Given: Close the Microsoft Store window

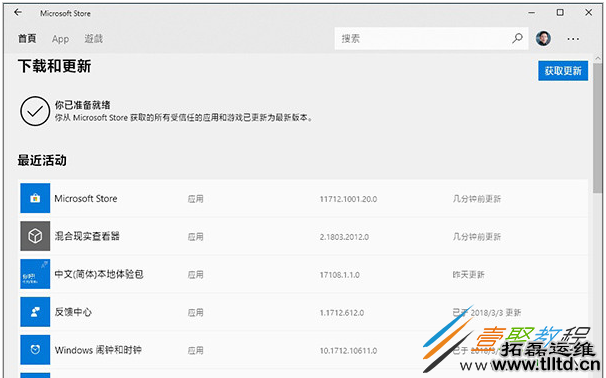Looking at the screenshot, I should tap(588, 13).
